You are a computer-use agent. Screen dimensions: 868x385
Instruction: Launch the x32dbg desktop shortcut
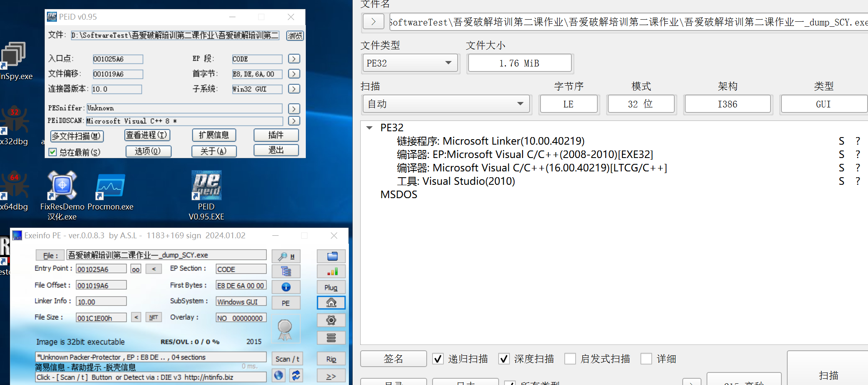click(x=14, y=125)
